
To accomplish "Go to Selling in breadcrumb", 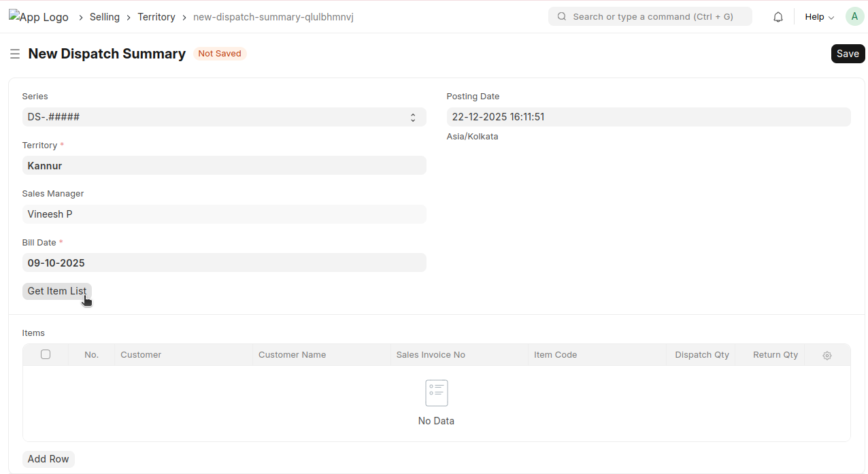I will point(105,17).
